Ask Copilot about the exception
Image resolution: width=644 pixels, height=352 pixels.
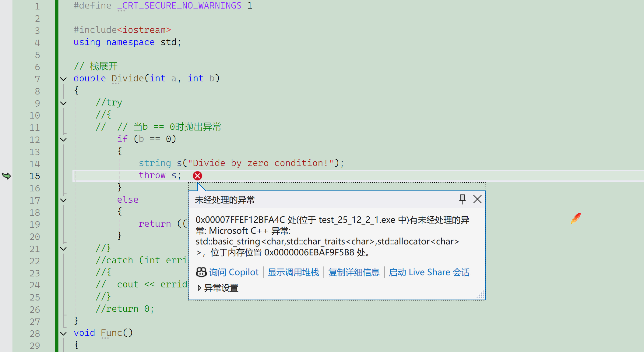(234, 272)
